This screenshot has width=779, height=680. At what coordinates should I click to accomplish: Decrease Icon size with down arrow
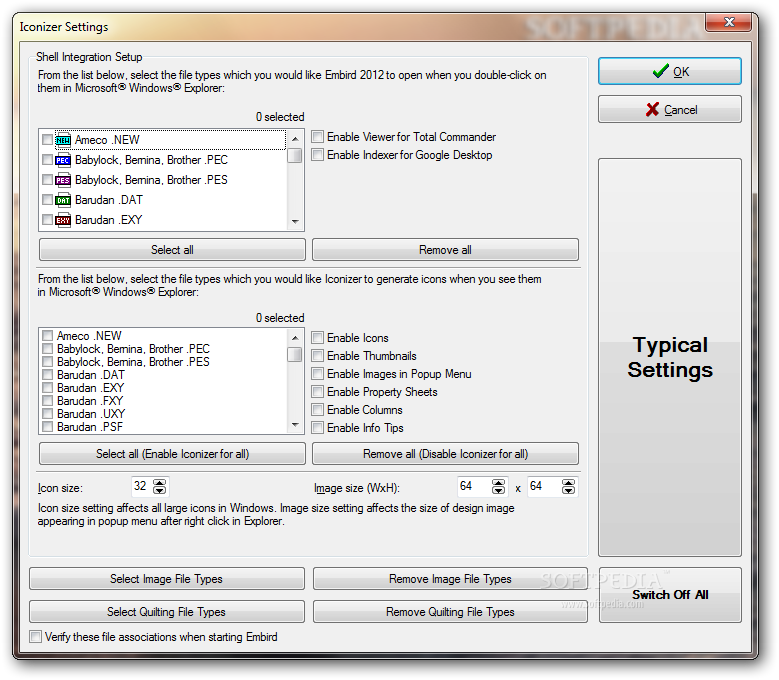[x=159, y=491]
